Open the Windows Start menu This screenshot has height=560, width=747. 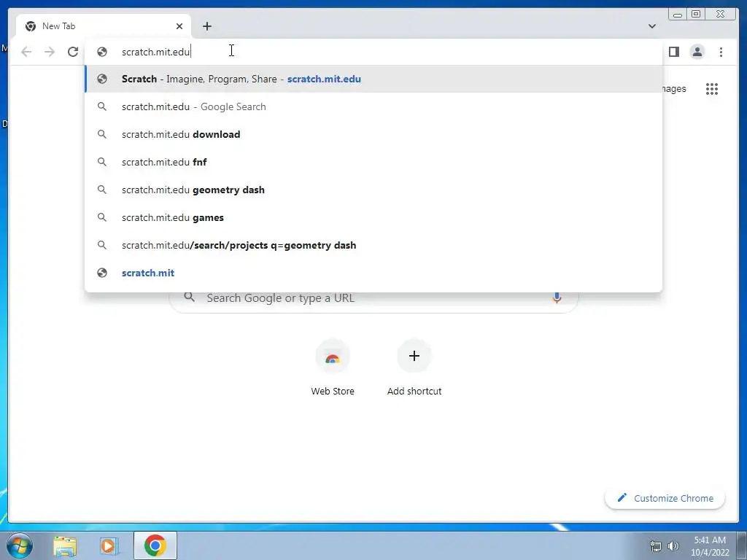coord(19,545)
